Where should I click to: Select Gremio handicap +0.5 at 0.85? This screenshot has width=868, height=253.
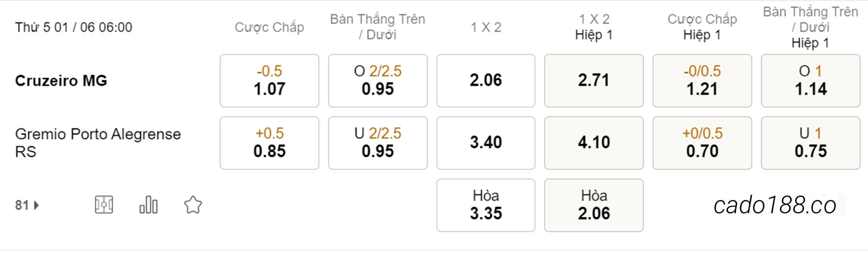270,143
